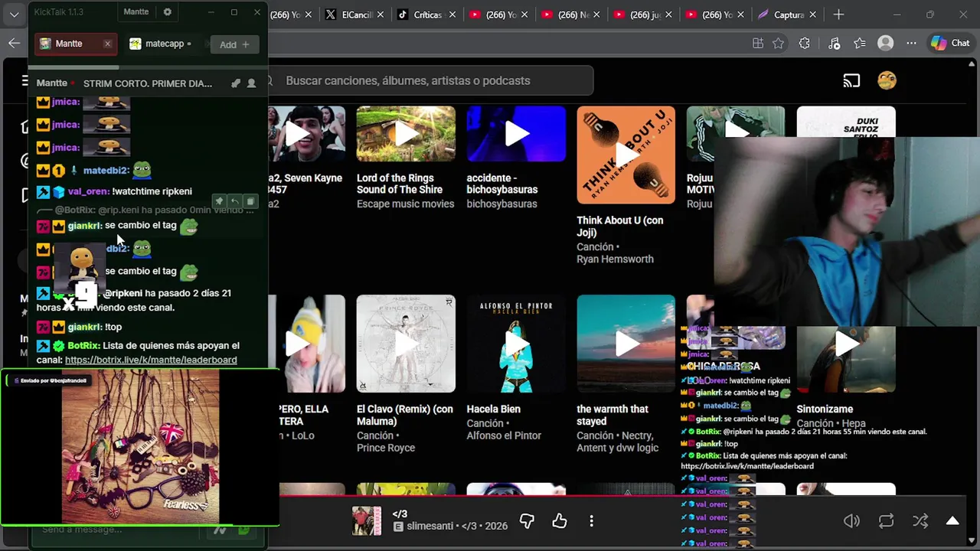The height and width of the screenshot is (551, 980).
Task: Open split screen icon in address bar
Action: coord(758,44)
